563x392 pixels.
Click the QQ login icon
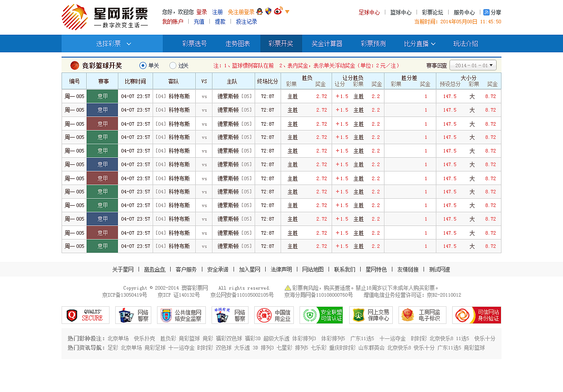click(260, 12)
